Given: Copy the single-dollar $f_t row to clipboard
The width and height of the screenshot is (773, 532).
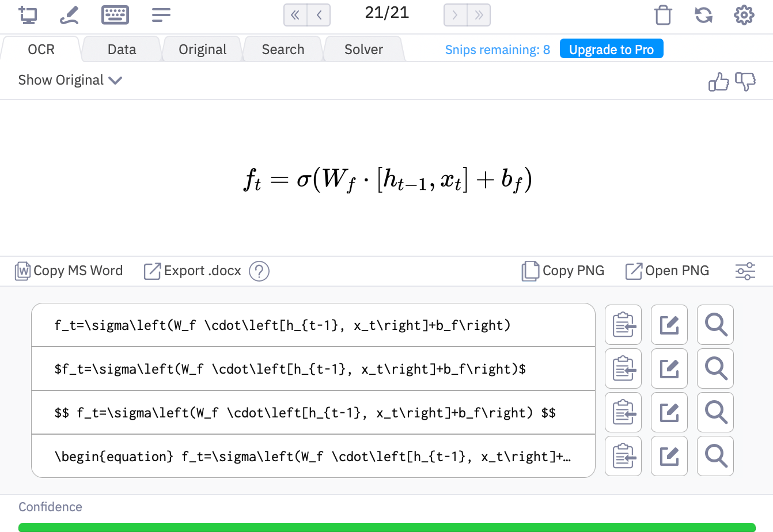Looking at the screenshot, I should [x=623, y=368].
